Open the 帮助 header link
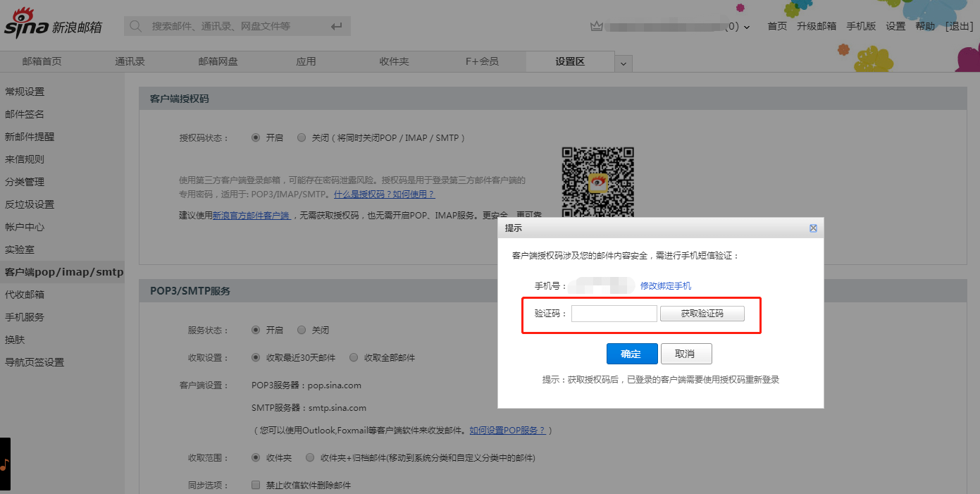Viewport: 980px width, 494px height. click(925, 26)
